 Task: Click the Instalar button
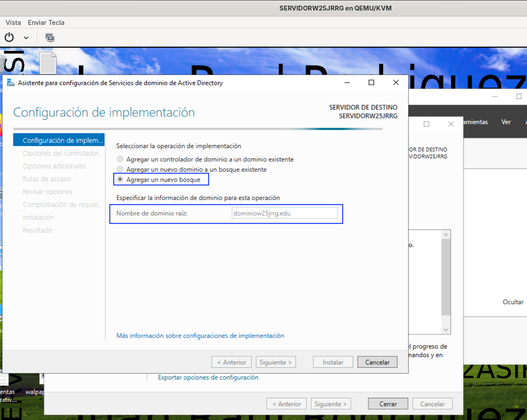(x=333, y=362)
